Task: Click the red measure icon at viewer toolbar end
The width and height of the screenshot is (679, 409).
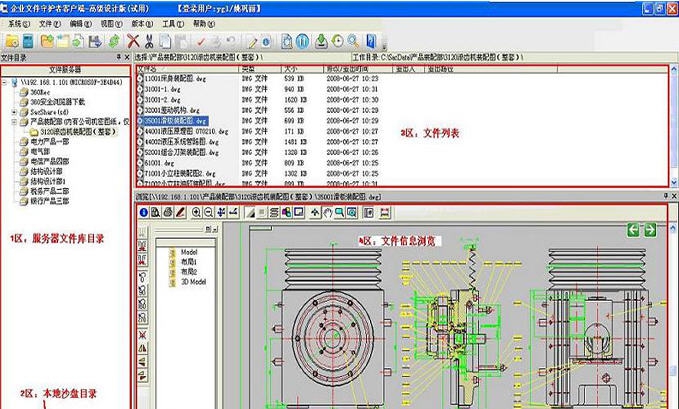Action: (385, 212)
